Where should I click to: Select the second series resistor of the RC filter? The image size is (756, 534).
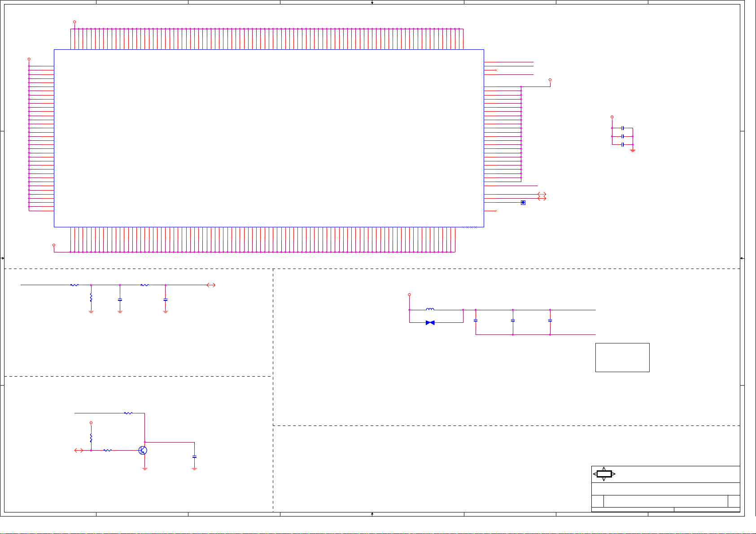tap(144, 285)
